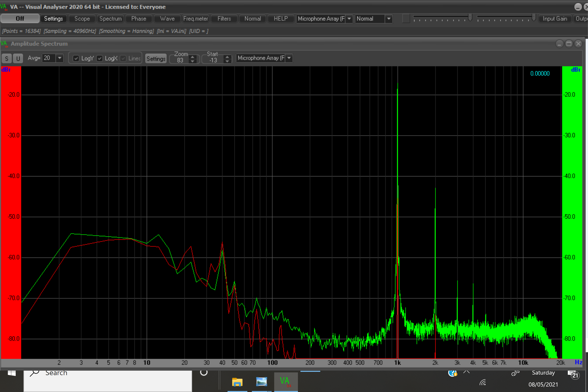Click the taskbar date 08/05/2021
588x392 pixels.
tap(543, 385)
